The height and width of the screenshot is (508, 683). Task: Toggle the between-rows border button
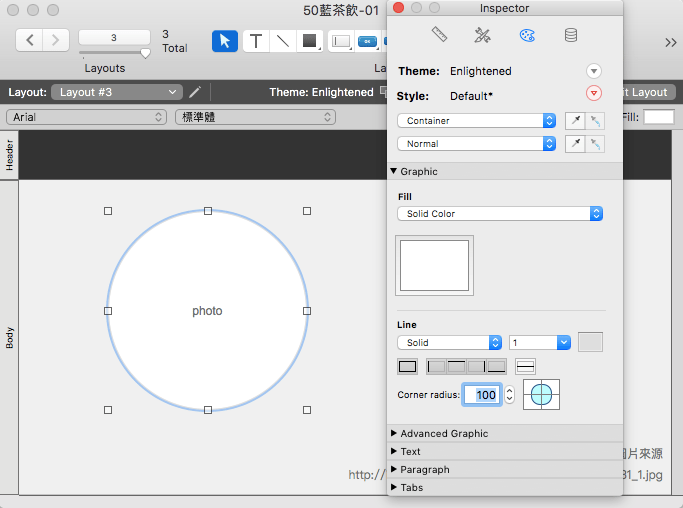pyautogui.click(x=525, y=367)
